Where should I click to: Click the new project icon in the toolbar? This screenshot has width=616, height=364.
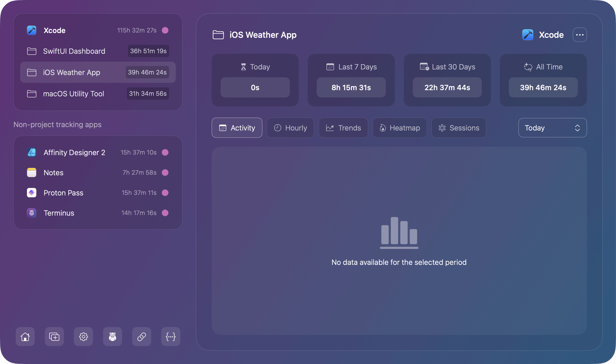click(54, 337)
